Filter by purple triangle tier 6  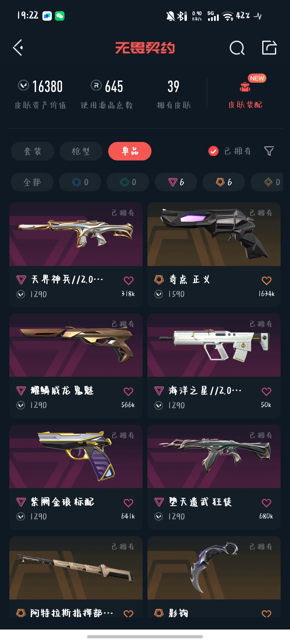click(x=176, y=182)
